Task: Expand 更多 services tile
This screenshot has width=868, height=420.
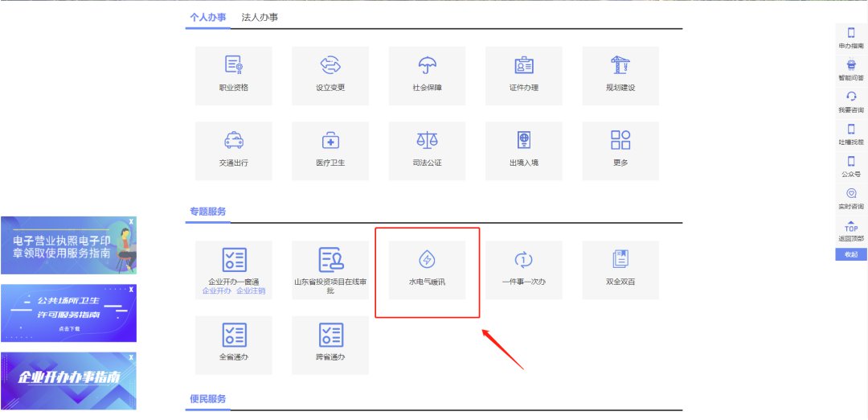Action: coord(620,141)
